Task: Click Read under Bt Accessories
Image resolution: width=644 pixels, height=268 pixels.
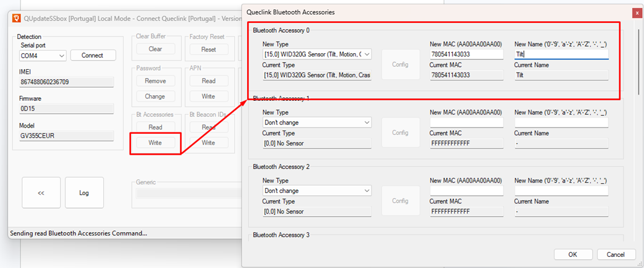Action: pyautogui.click(x=155, y=128)
